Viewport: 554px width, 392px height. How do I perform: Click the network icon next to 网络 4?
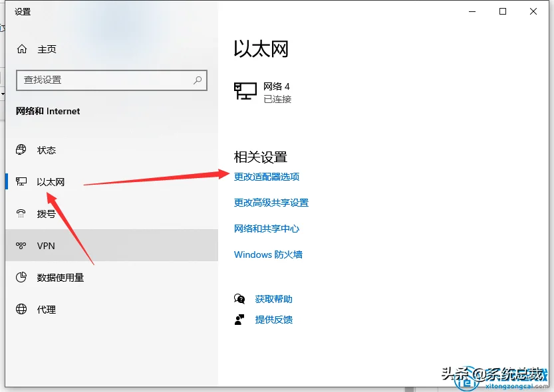[x=245, y=91]
